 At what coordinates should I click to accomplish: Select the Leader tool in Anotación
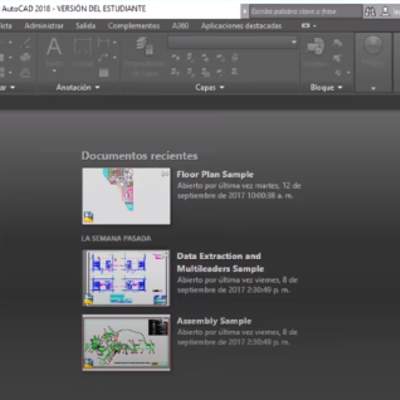point(103,57)
